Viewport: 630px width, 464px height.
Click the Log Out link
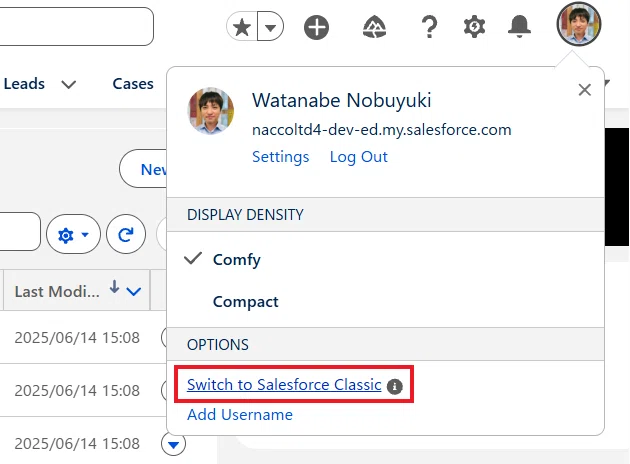(358, 157)
